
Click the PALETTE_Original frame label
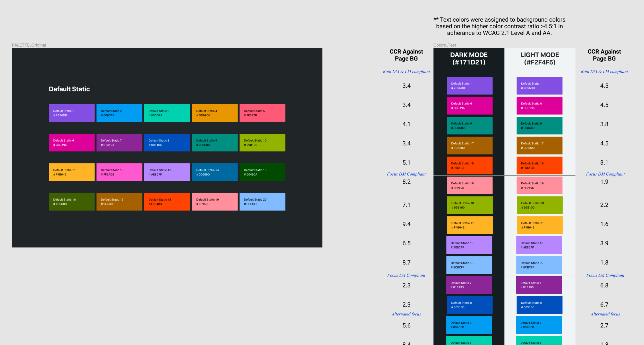point(29,45)
